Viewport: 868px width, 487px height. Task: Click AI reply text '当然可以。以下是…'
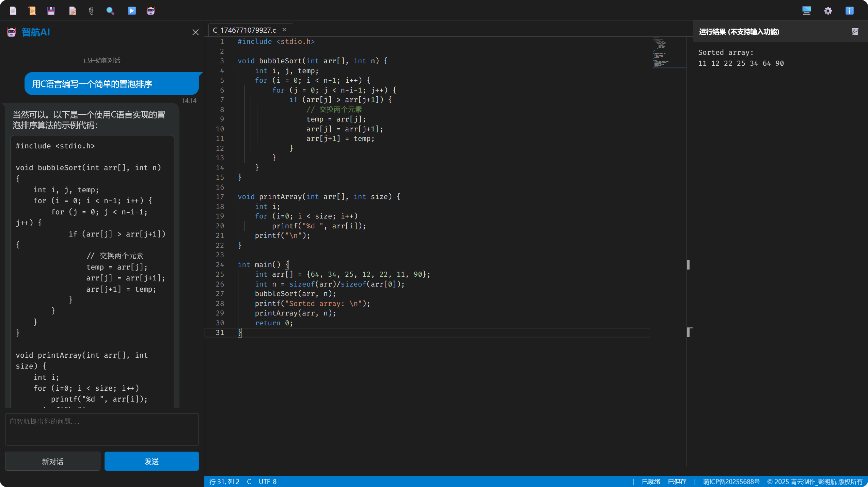pos(89,120)
